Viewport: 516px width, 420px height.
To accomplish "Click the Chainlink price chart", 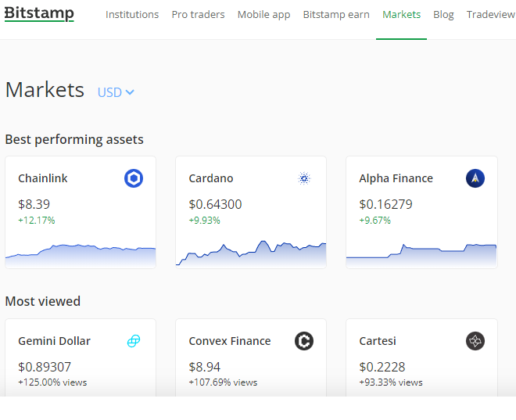I will [x=81, y=255].
